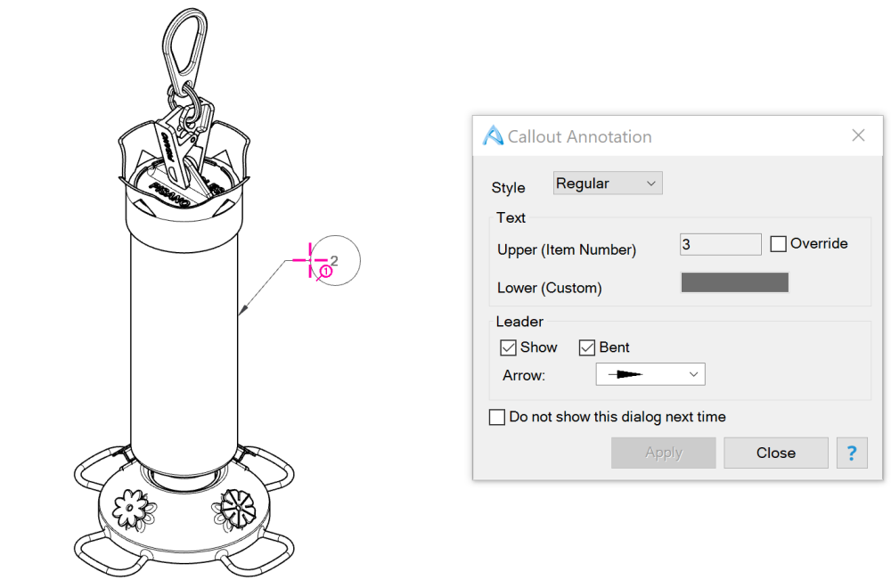Select the left flower-shaped feeding port
This screenshot has width=891, height=588.
click(133, 508)
